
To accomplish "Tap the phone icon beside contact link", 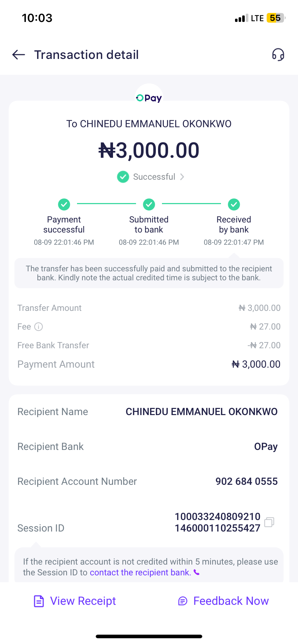I will (197, 572).
